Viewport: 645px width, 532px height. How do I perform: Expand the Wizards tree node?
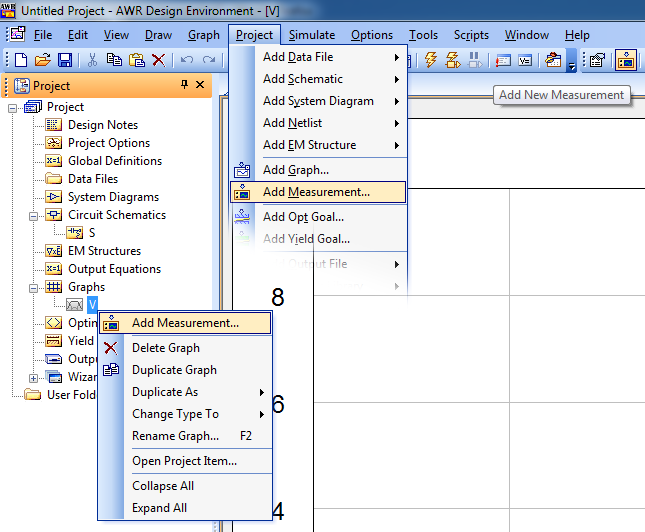(34, 378)
